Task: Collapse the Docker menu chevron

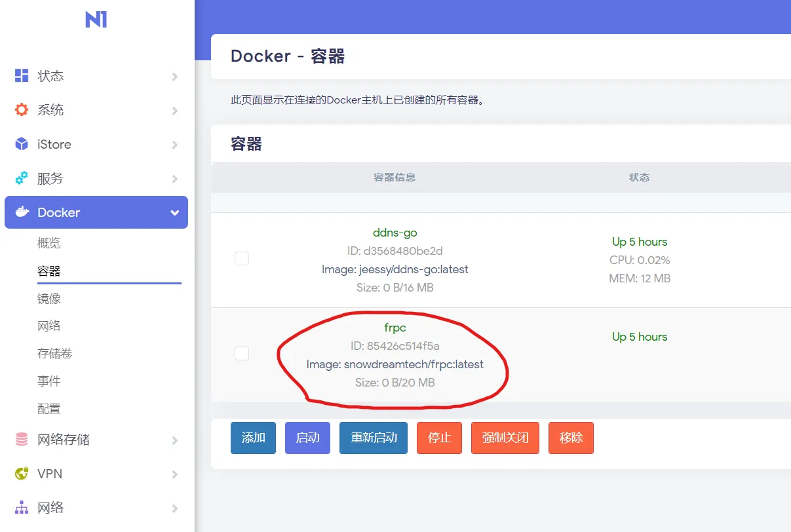Action: click(x=174, y=213)
